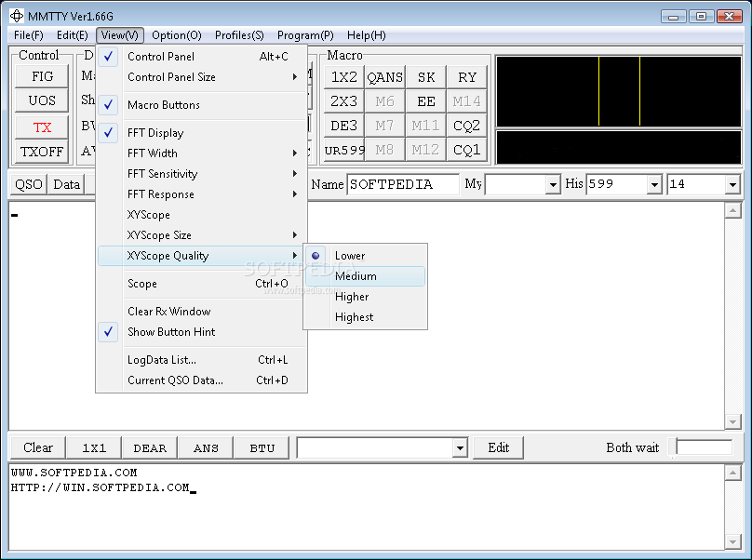
Task: Choose Medium XYScope quality
Action: click(365, 276)
